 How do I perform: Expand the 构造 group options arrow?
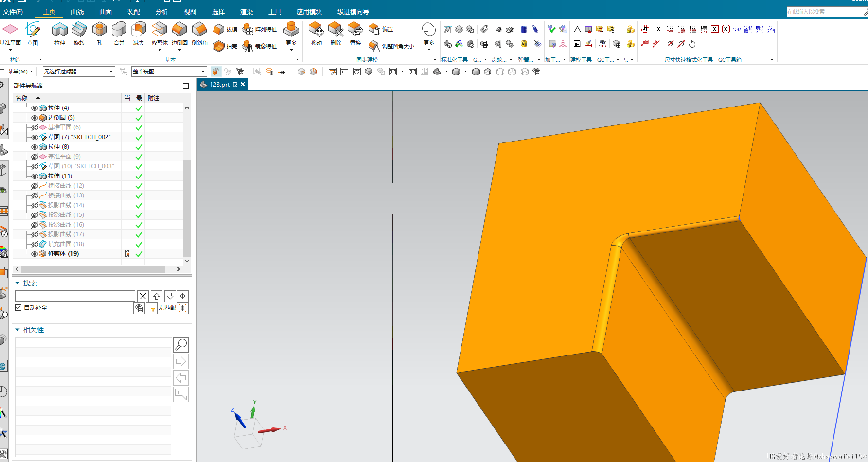(40, 60)
